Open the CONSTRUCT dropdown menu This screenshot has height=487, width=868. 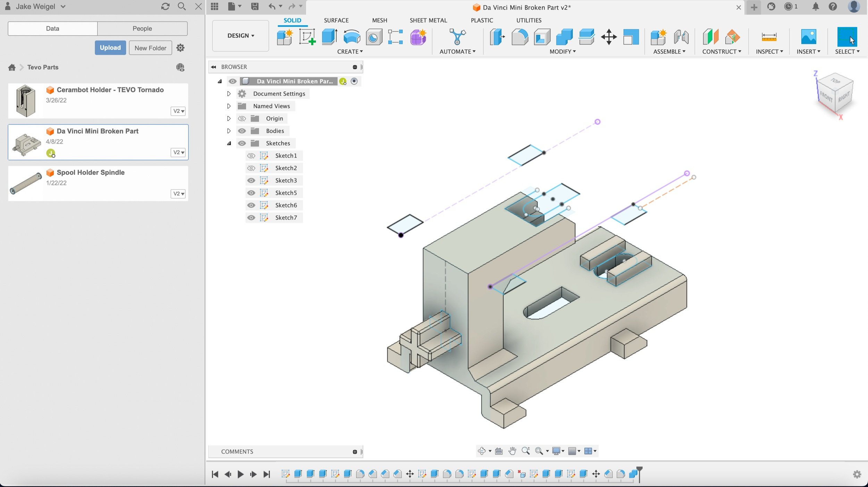(x=722, y=51)
